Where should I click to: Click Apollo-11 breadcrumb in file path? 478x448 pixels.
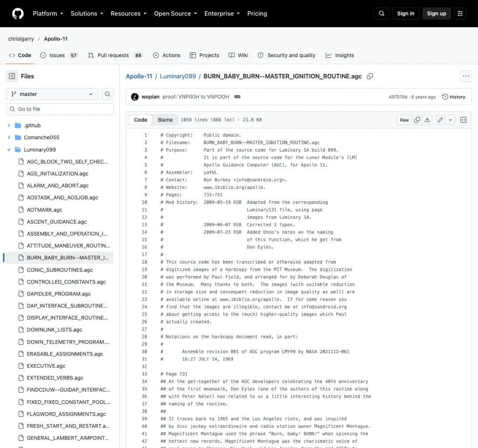pos(139,76)
